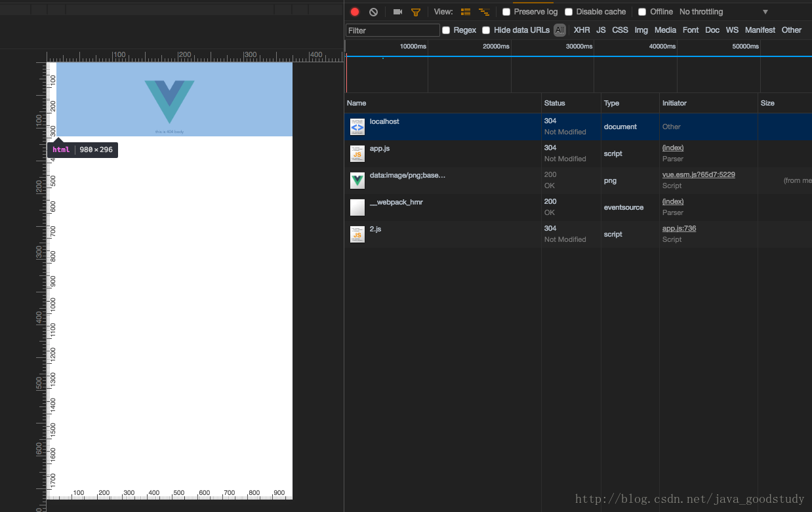
Task: Enable the Disable cache checkbox
Action: tap(569, 12)
